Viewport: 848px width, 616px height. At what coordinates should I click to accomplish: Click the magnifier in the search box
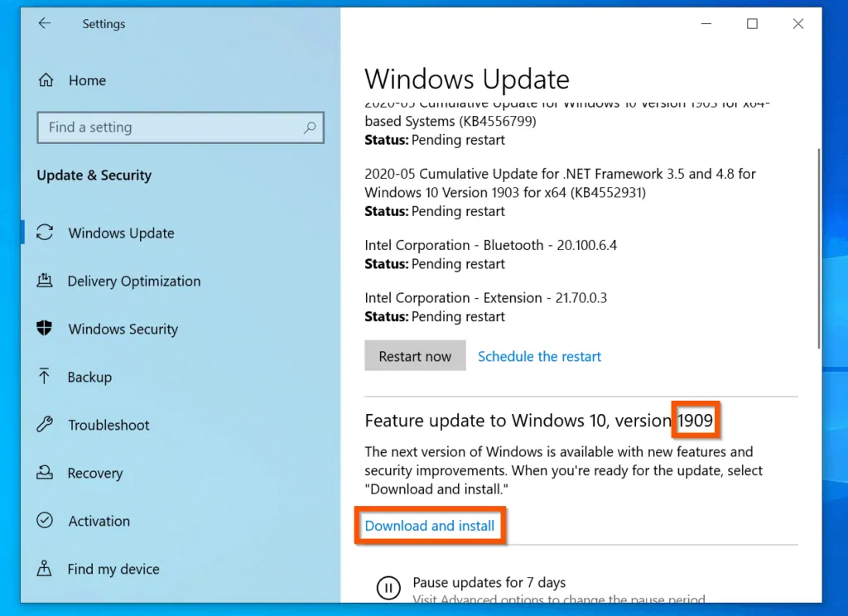pos(309,128)
